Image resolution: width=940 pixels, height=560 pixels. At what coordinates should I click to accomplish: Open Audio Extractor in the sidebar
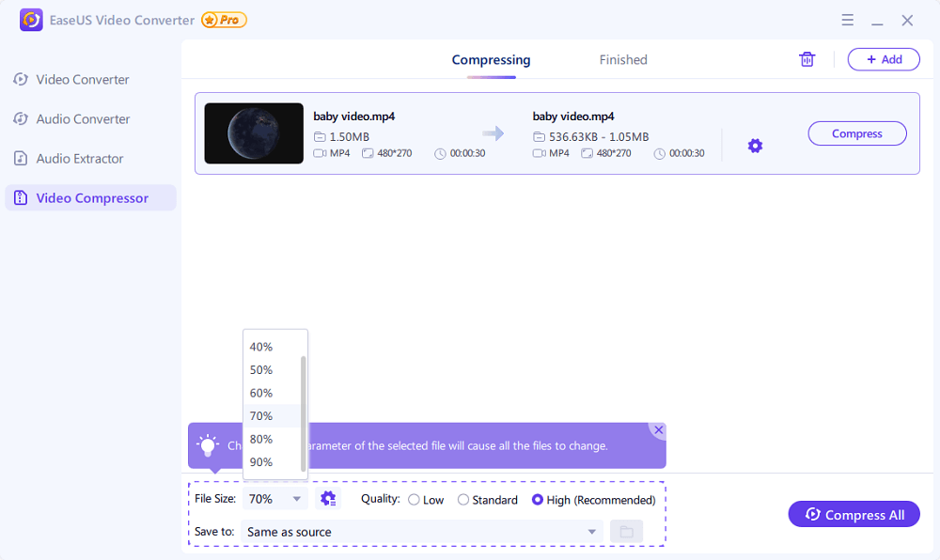click(80, 159)
